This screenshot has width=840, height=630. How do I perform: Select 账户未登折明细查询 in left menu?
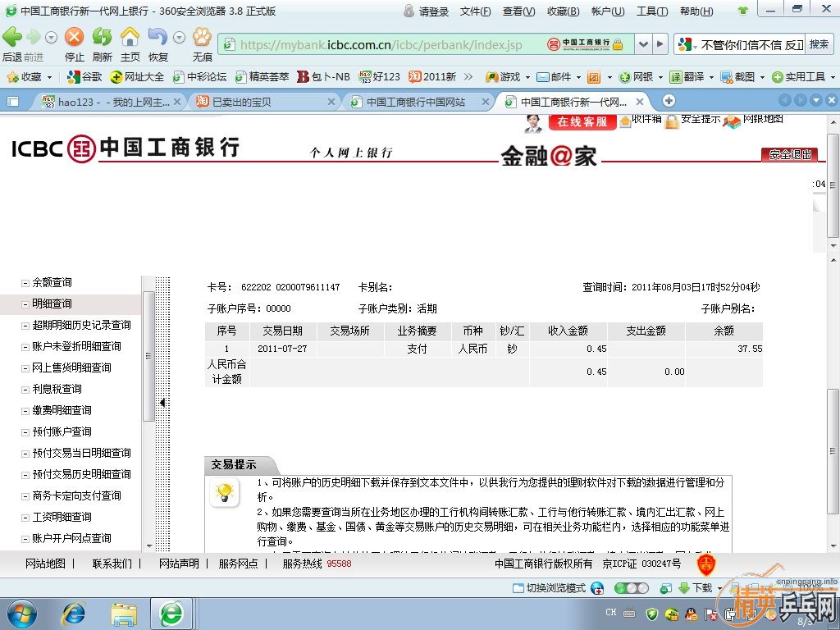click(76, 347)
